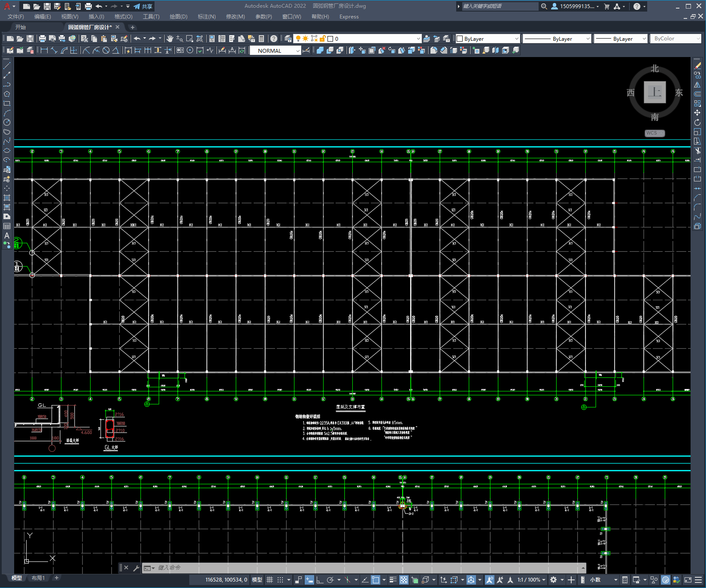Select the Polygon tool in draw toolbar
Screen dimensions: 706x588
click(7, 94)
